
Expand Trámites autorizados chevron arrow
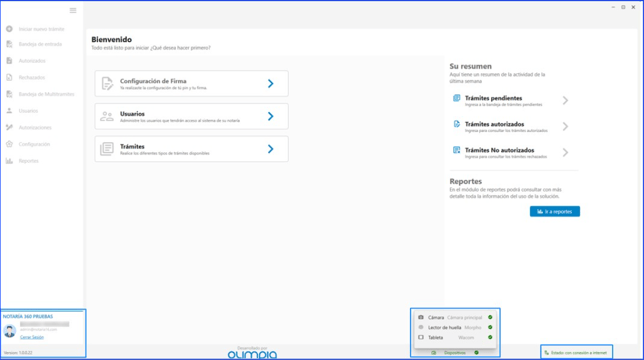click(x=566, y=126)
